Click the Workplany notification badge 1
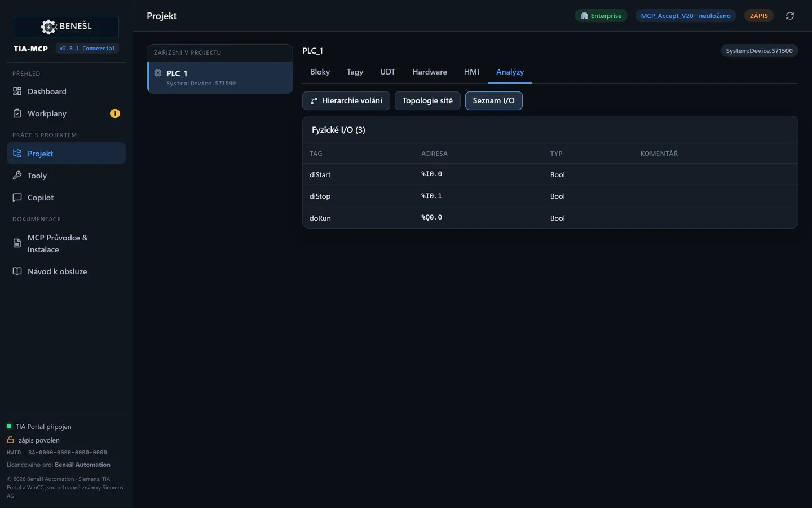The height and width of the screenshot is (508, 812). (x=115, y=113)
